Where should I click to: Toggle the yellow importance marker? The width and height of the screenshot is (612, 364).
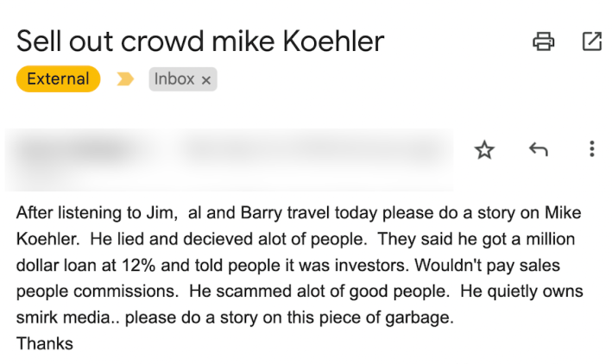[x=125, y=79]
